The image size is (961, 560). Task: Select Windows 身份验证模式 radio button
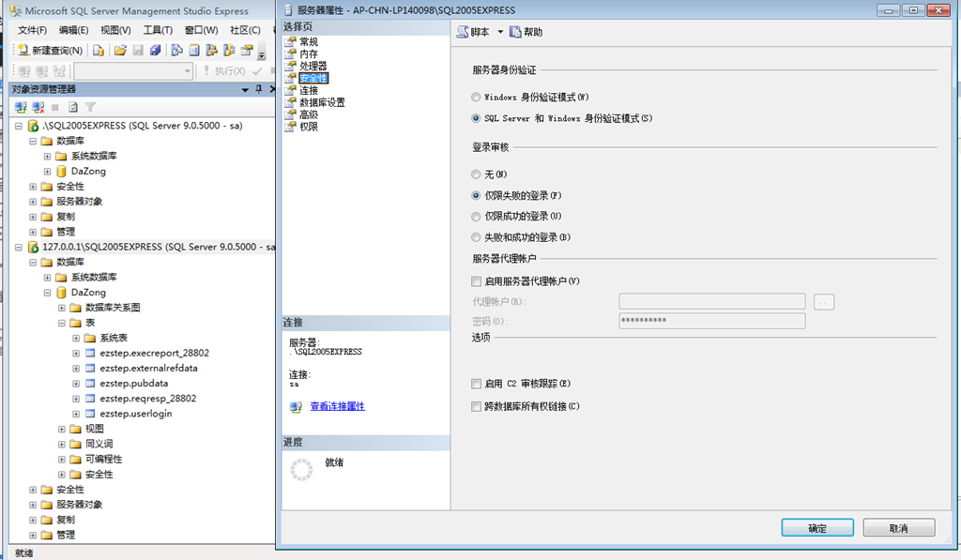click(476, 97)
